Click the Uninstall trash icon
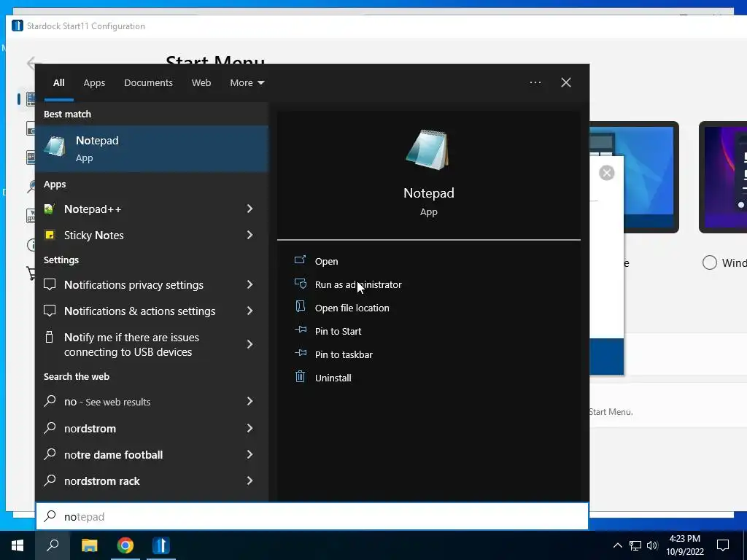 click(x=300, y=377)
